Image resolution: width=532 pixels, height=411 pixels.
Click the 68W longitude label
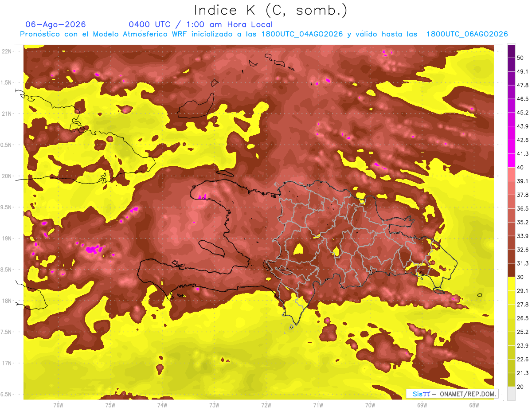click(x=473, y=404)
